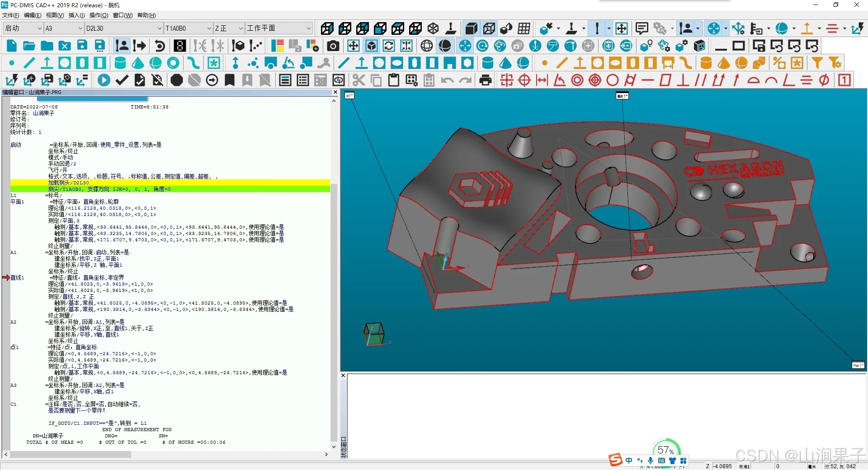
Task: Click the breakpoint stop octagon icon
Action: 177,80
